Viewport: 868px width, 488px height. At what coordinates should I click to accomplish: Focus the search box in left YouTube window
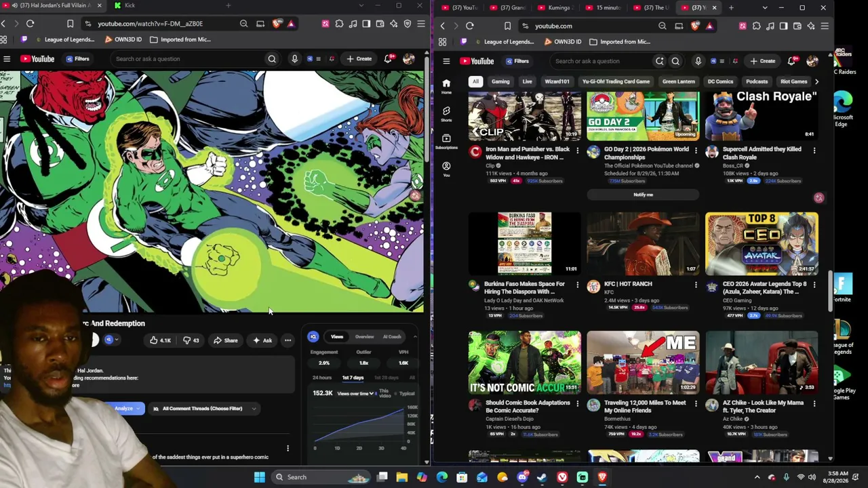pyautogui.click(x=186, y=59)
